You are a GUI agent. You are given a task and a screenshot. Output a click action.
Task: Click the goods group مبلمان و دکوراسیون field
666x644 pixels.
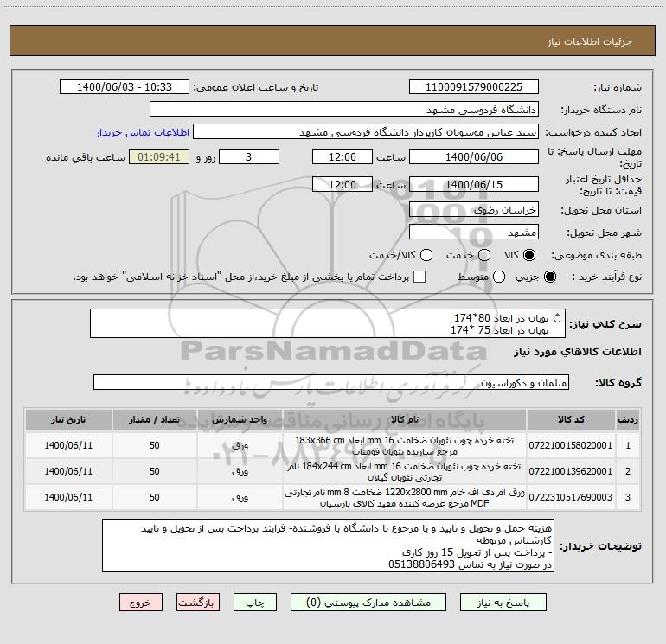click(331, 382)
